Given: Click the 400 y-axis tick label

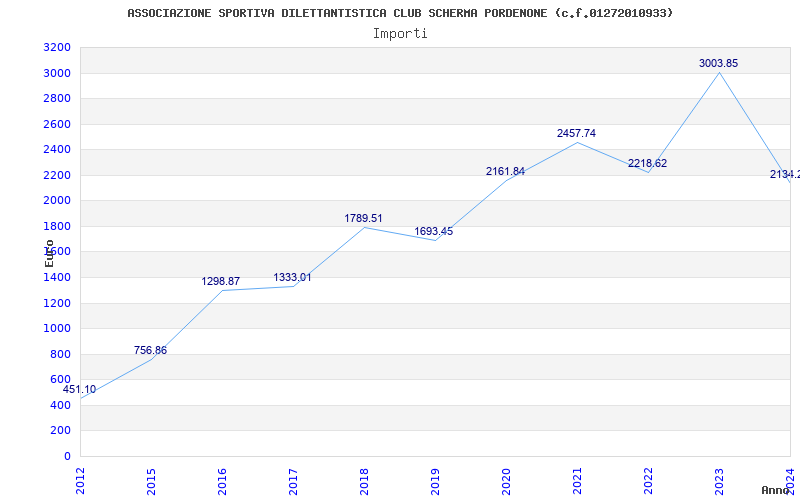Looking at the screenshot, I should (61, 406).
